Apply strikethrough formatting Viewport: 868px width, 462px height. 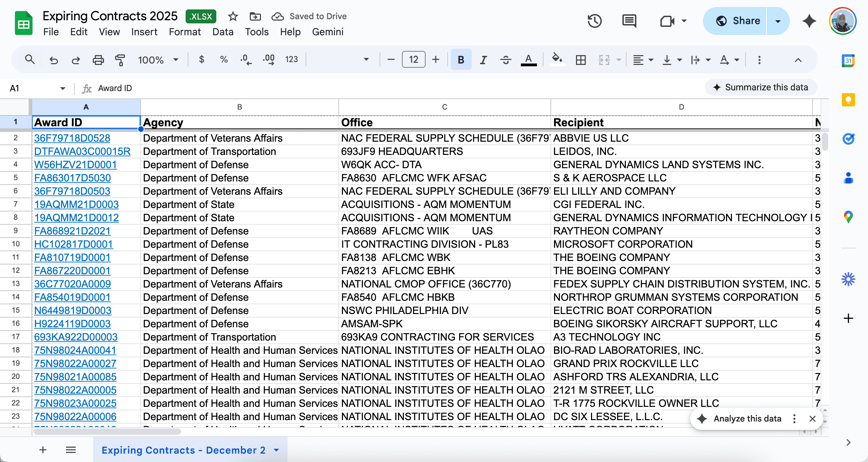pyautogui.click(x=506, y=59)
